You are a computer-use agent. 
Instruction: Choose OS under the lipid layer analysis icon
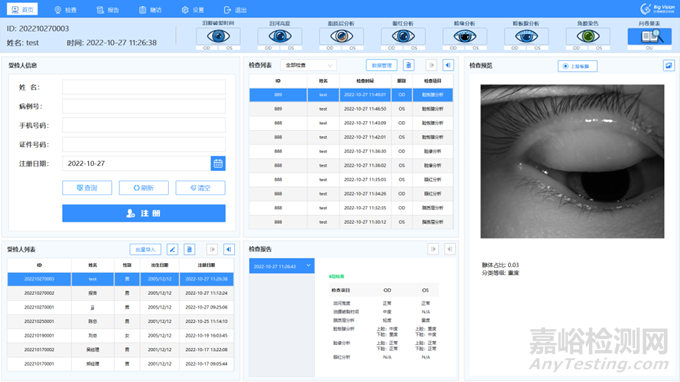pos(353,48)
